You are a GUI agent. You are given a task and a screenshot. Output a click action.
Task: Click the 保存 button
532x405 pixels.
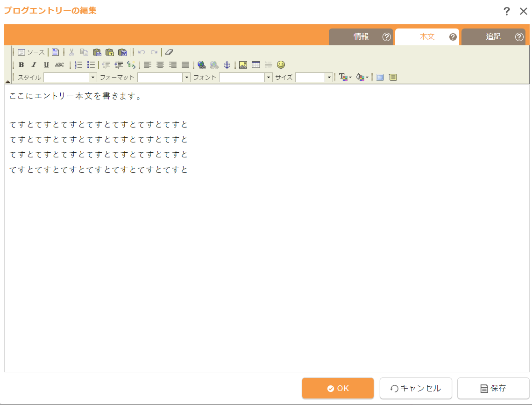[493, 388]
